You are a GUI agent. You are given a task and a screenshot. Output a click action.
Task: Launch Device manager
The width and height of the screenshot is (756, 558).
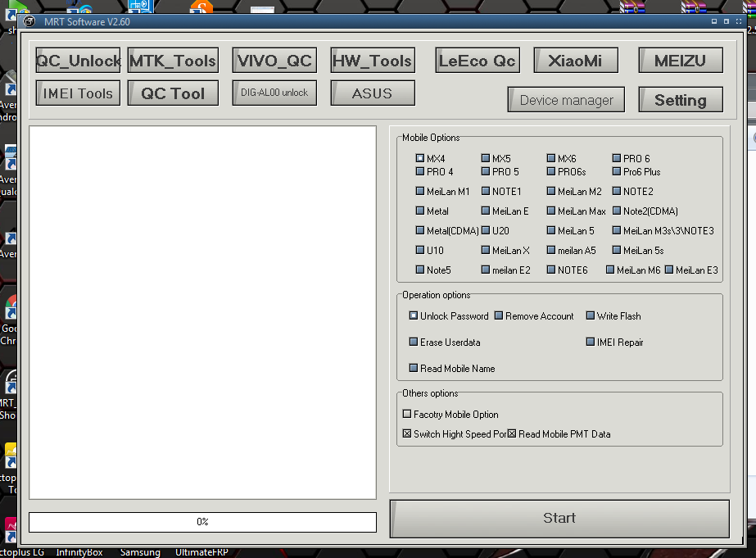click(566, 100)
